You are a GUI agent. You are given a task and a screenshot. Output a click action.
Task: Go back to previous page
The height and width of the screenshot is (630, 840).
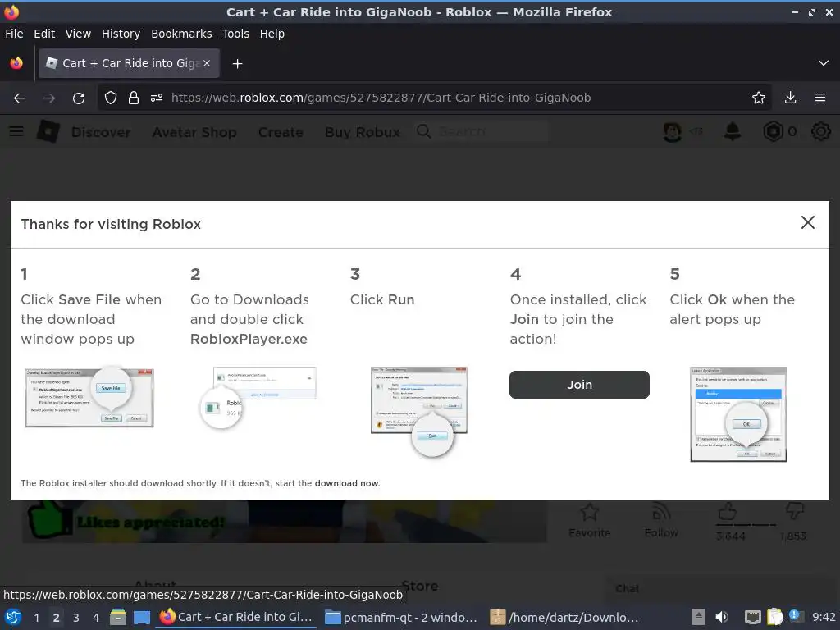pyautogui.click(x=20, y=98)
